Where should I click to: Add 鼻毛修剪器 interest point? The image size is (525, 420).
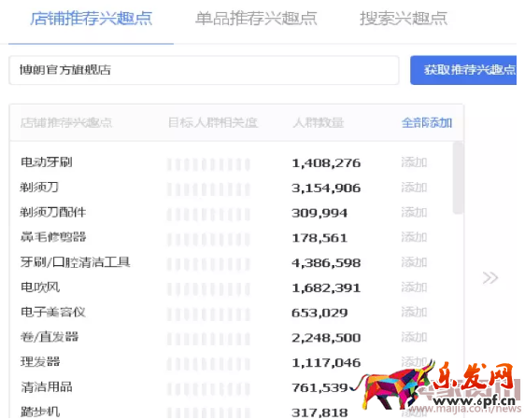[414, 237]
